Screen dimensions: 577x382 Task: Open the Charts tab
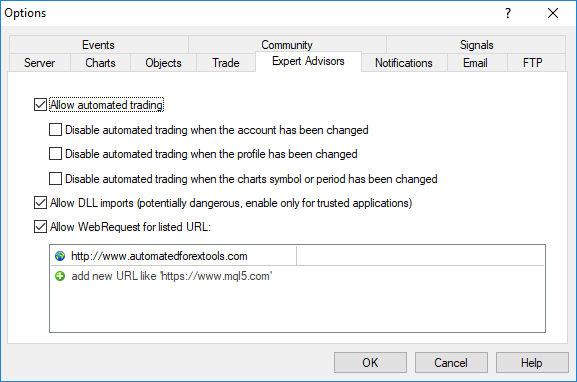coord(100,63)
